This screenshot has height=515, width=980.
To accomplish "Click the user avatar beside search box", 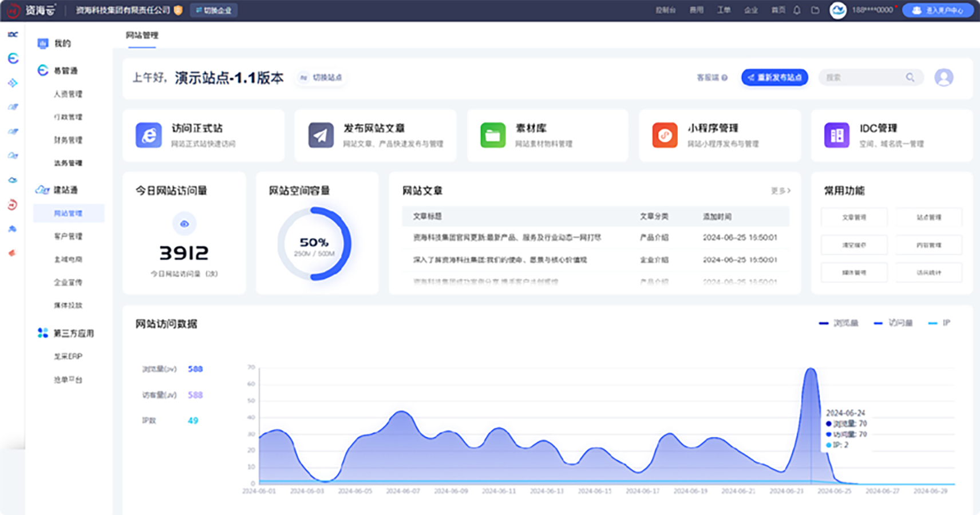I will point(943,77).
